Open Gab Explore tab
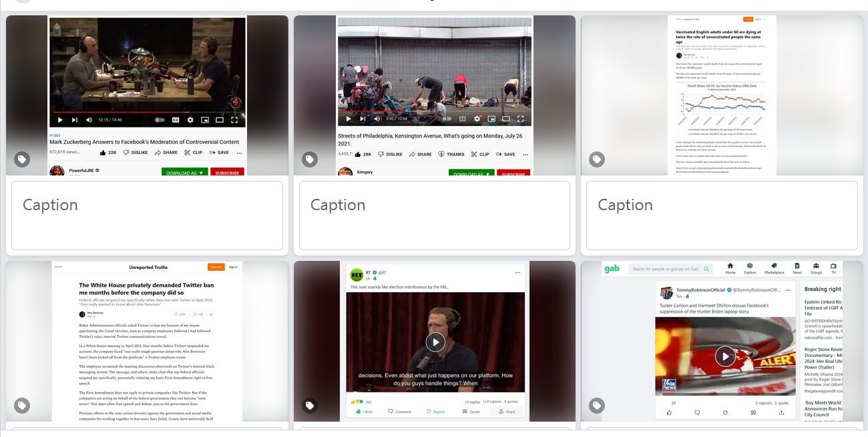The width and height of the screenshot is (868, 437). coord(750,268)
